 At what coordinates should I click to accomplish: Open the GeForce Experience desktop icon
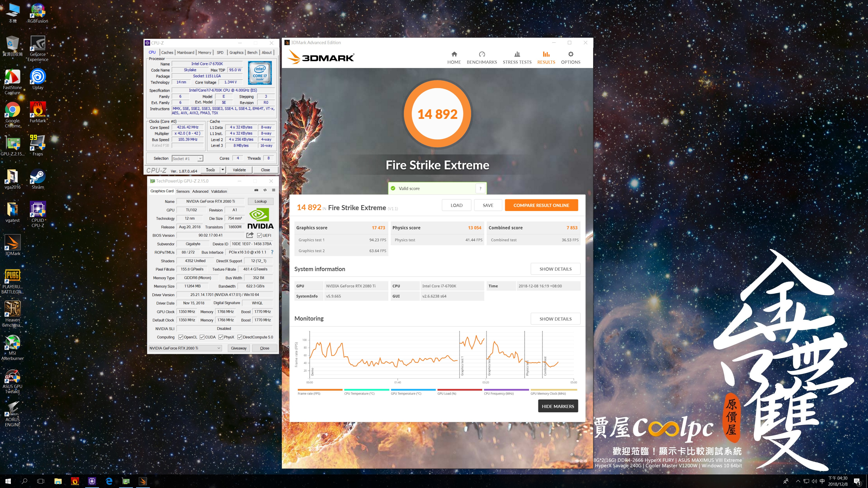pyautogui.click(x=38, y=49)
